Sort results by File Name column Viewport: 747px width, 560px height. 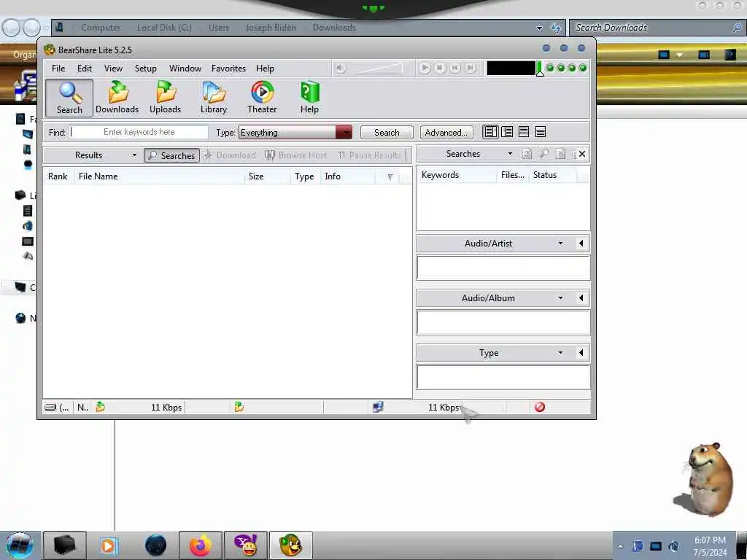click(159, 176)
